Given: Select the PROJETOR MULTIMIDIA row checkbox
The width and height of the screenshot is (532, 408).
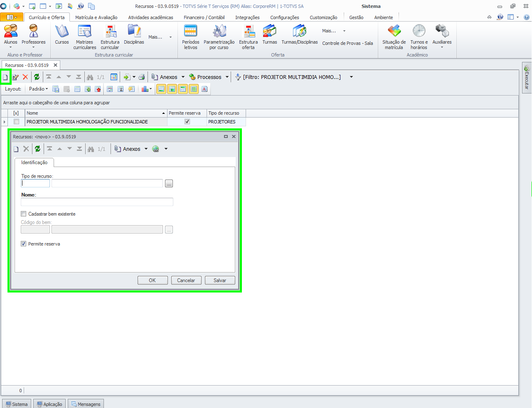Looking at the screenshot, I should click(16, 122).
